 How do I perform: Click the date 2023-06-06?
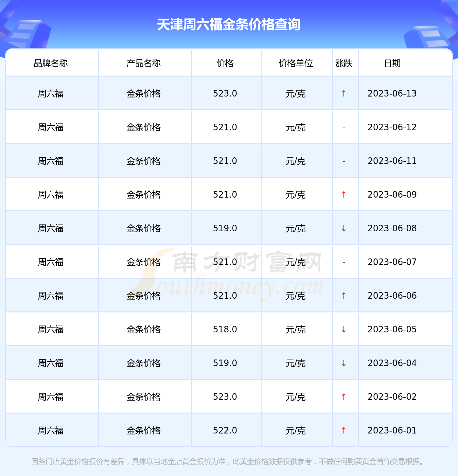pyautogui.click(x=392, y=296)
